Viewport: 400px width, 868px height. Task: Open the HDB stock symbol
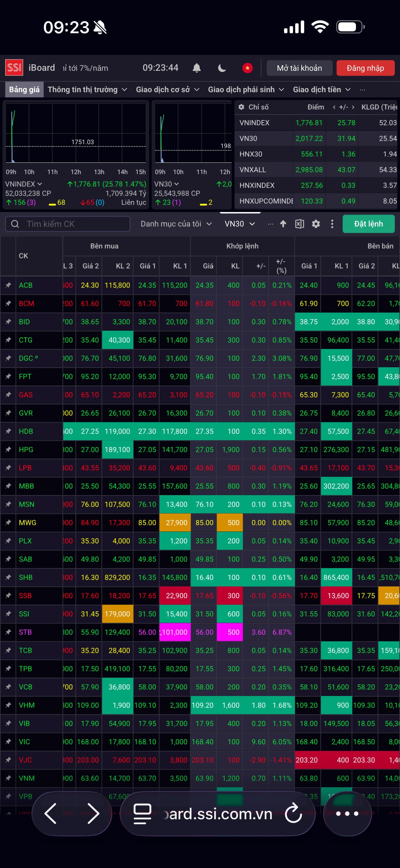point(26,432)
